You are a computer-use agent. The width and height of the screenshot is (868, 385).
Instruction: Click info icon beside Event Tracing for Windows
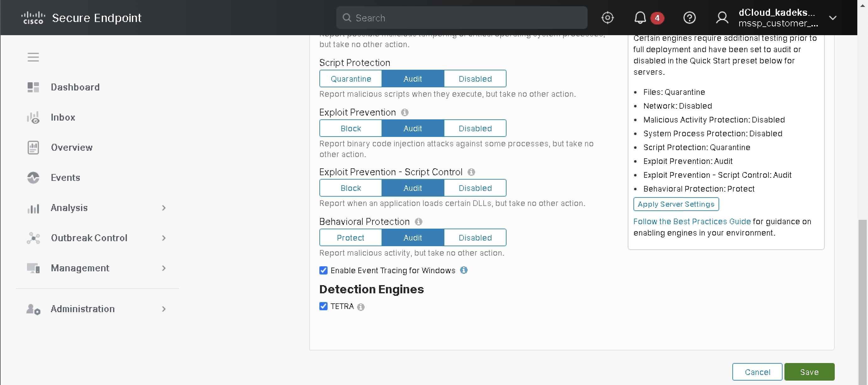[464, 270]
